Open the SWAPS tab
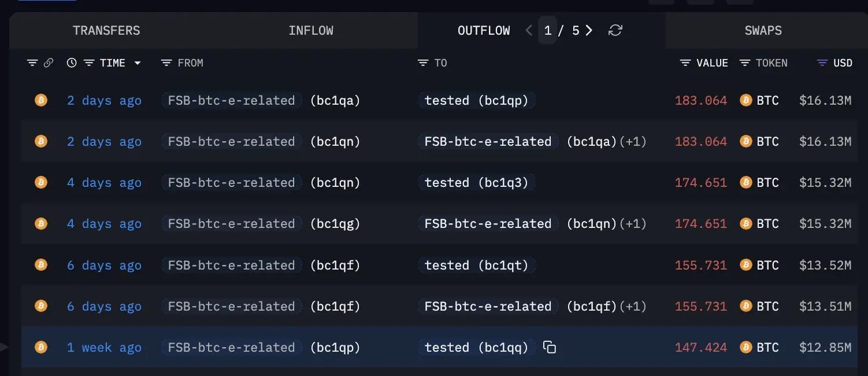The image size is (868, 376). 763,31
